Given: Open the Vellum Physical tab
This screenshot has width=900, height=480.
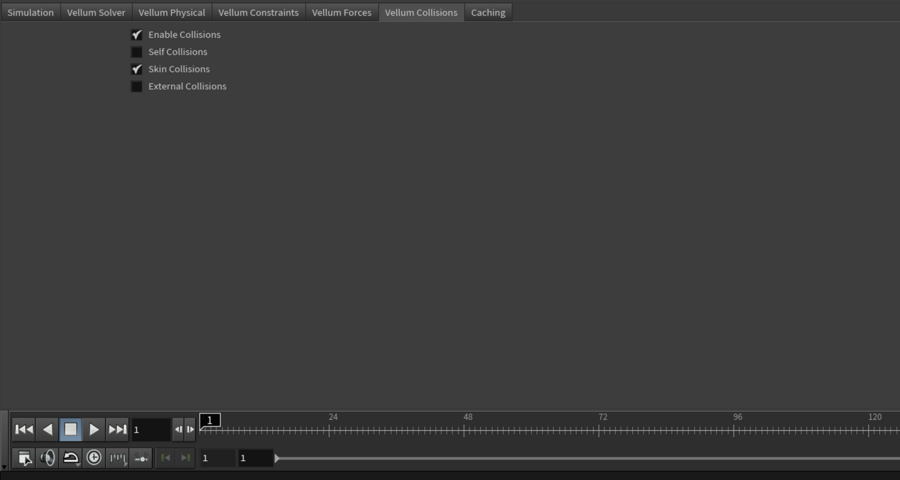Looking at the screenshot, I should tap(172, 12).
